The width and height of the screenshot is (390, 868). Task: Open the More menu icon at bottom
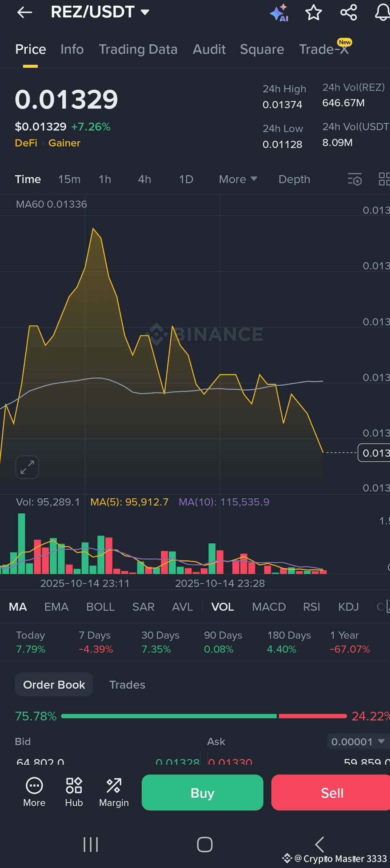point(34,792)
